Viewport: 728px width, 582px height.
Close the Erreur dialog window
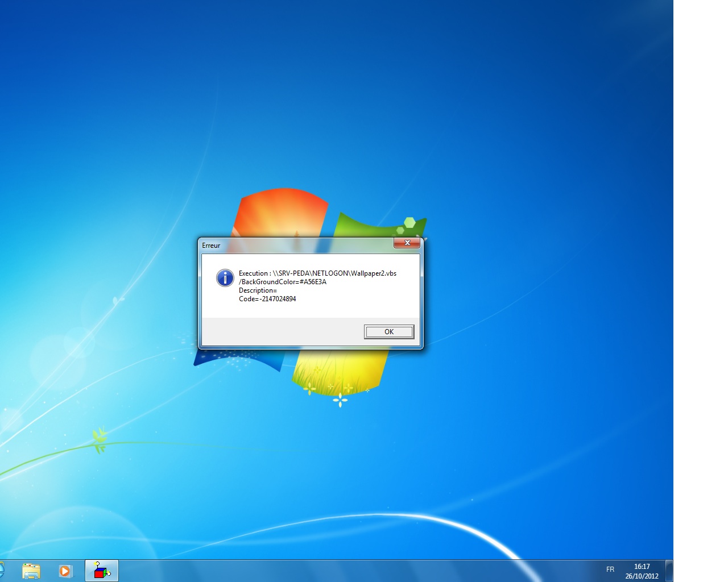tap(407, 243)
